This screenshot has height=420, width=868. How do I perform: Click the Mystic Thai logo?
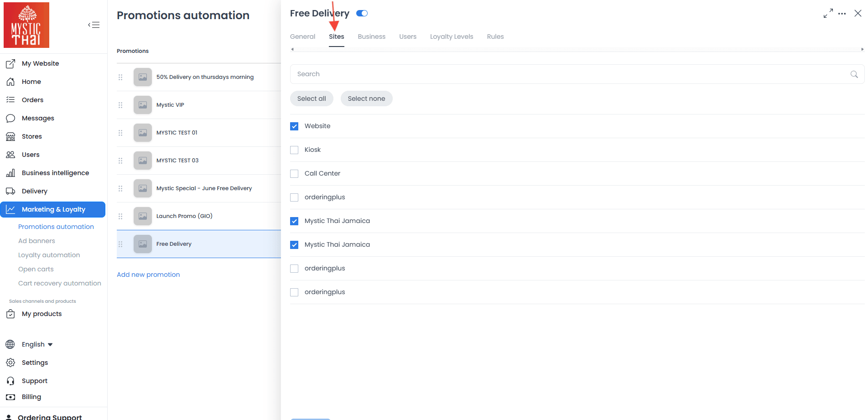tap(26, 25)
